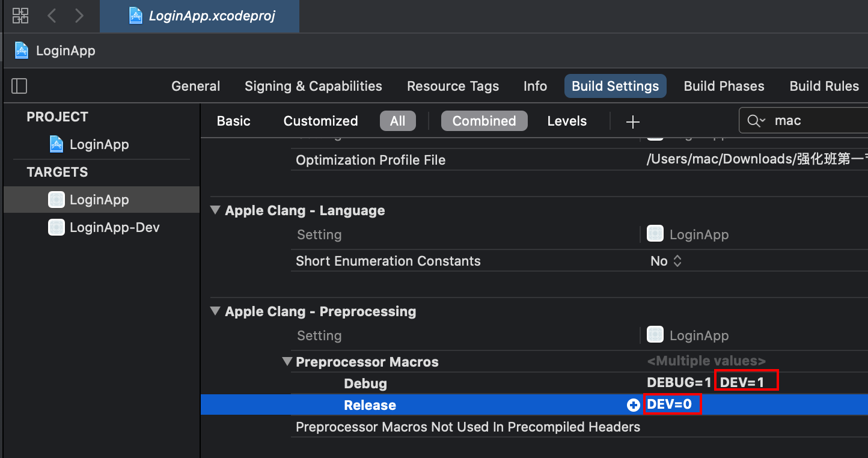Image resolution: width=868 pixels, height=458 pixels.
Task: Show Customized build settings
Action: [x=320, y=121]
